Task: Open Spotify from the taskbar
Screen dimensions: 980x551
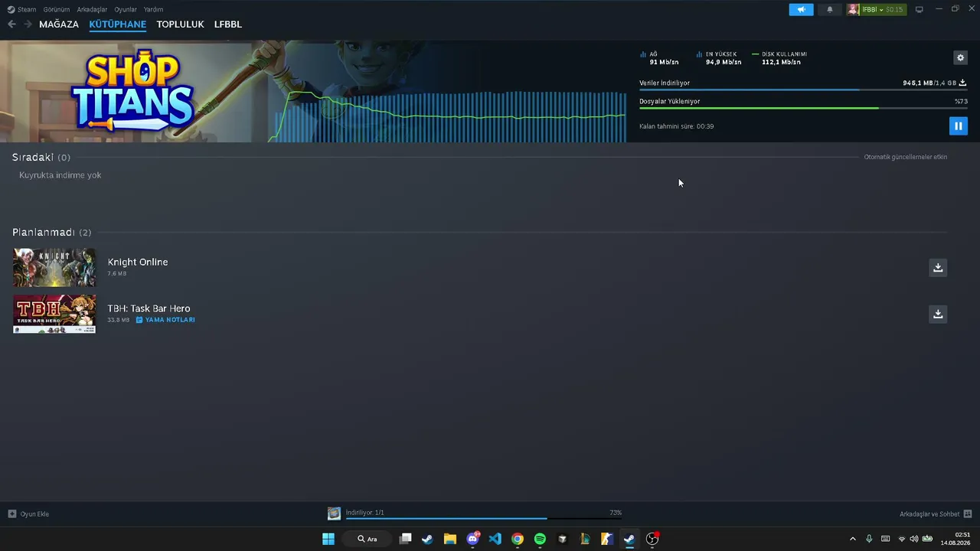Action: point(540,539)
